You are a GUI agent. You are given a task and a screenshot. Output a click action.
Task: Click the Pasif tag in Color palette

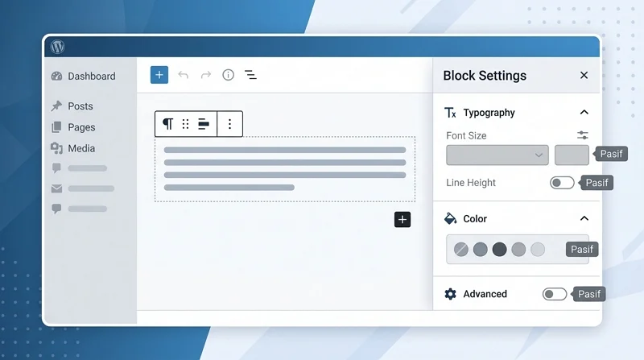[x=581, y=249]
